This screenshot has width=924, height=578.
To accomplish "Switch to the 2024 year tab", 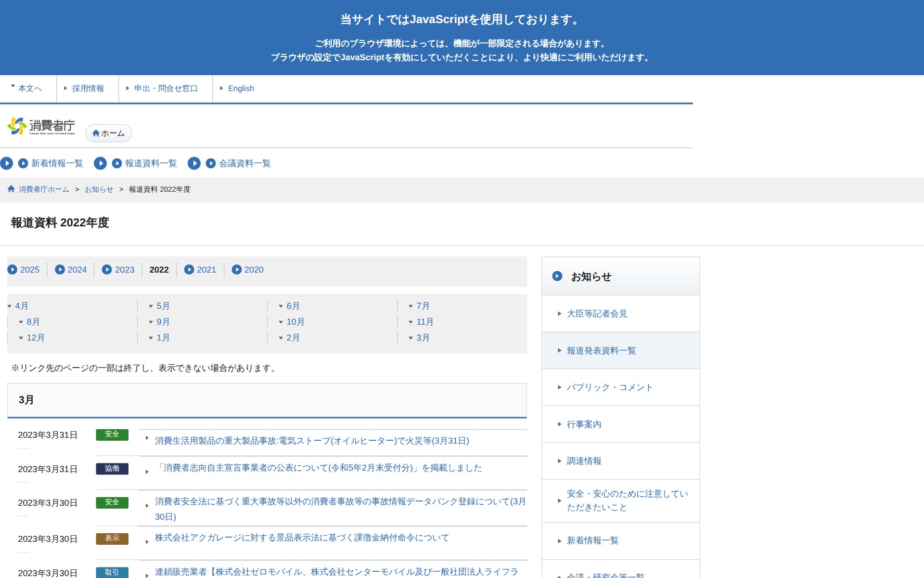I will coord(77,270).
